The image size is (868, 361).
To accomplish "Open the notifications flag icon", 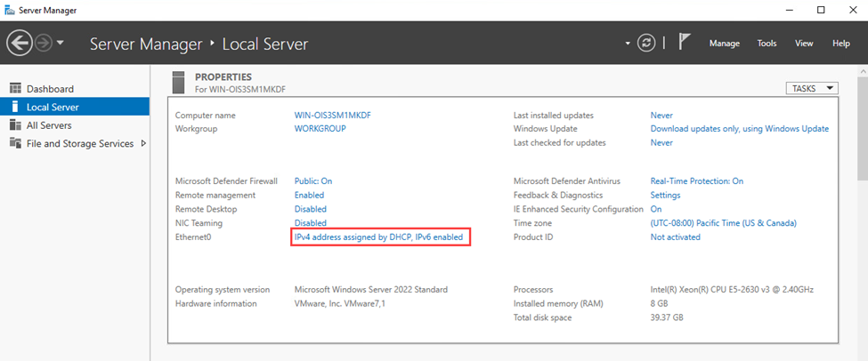I will (685, 42).
